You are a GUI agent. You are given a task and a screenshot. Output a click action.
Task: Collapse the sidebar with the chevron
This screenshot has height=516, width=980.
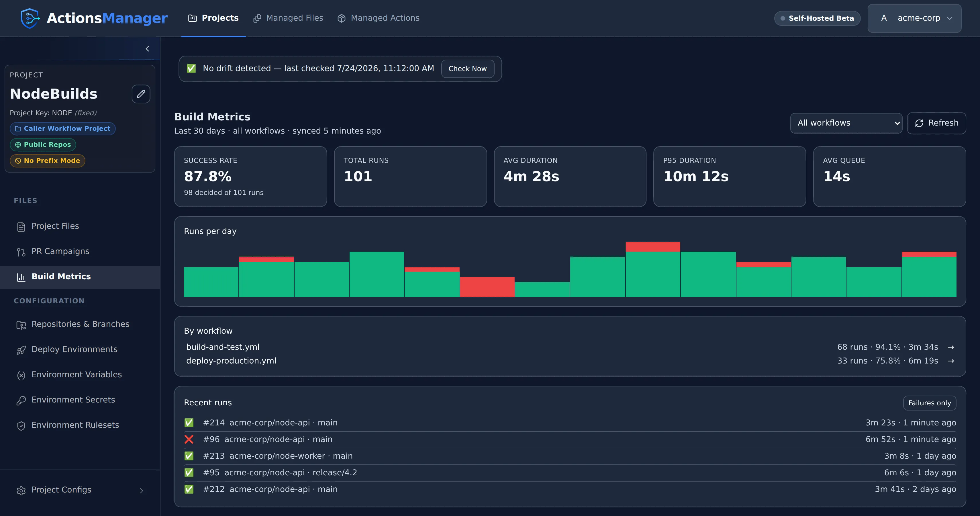(147, 49)
